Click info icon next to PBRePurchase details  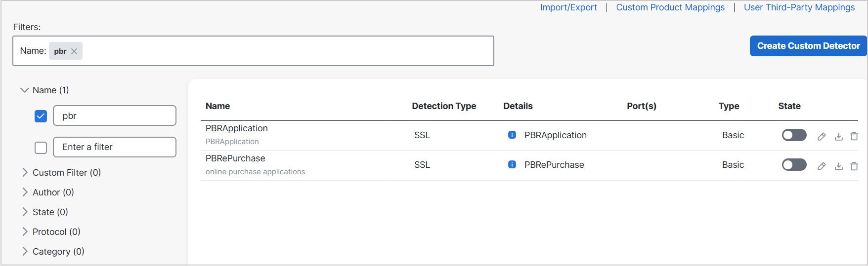512,164
